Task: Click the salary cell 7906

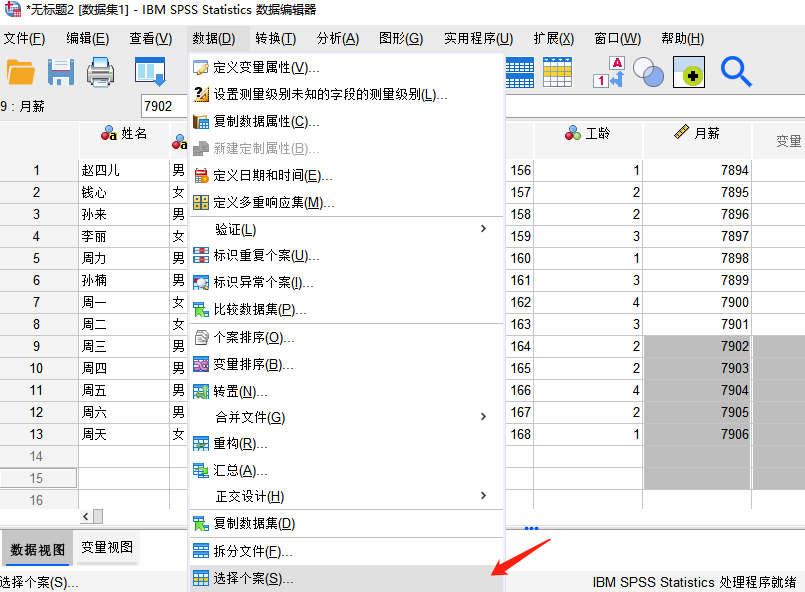Action: point(697,434)
